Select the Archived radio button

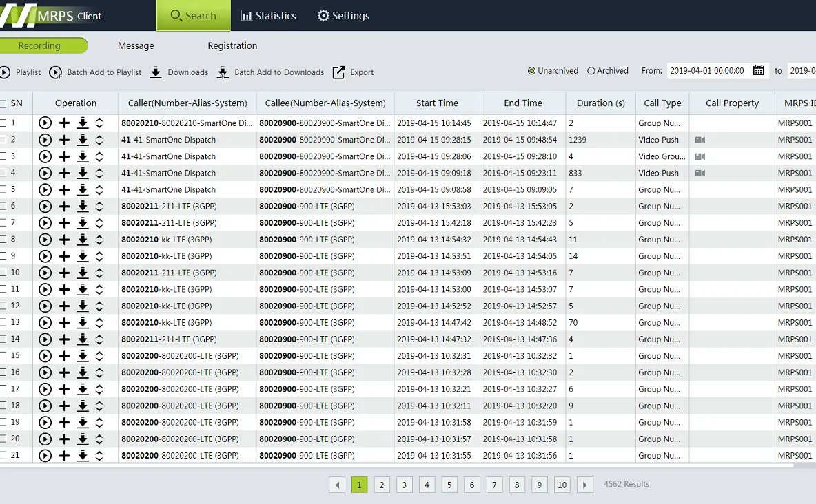pos(591,70)
